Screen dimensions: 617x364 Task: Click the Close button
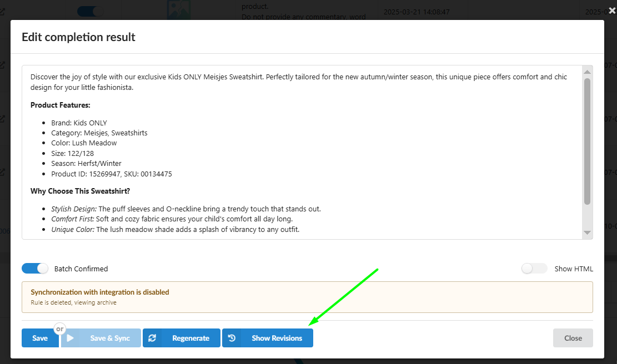[573, 337]
